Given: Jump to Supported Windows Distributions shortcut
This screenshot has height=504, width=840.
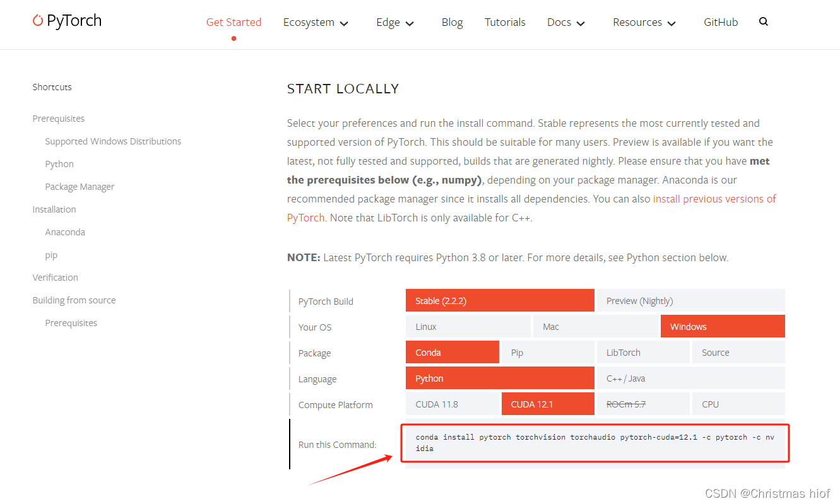Looking at the screenshot, I should coord(113,141).
